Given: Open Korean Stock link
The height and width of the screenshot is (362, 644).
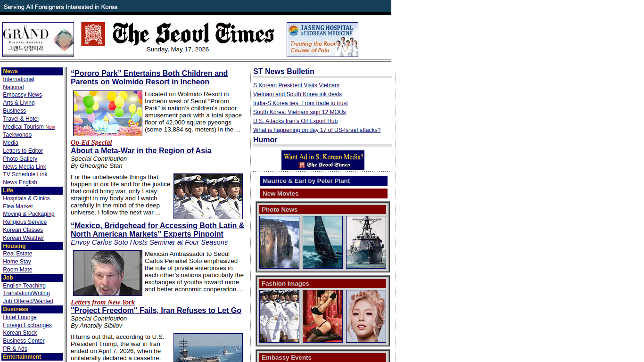Looking at the screenshot, I should point(20,333).
